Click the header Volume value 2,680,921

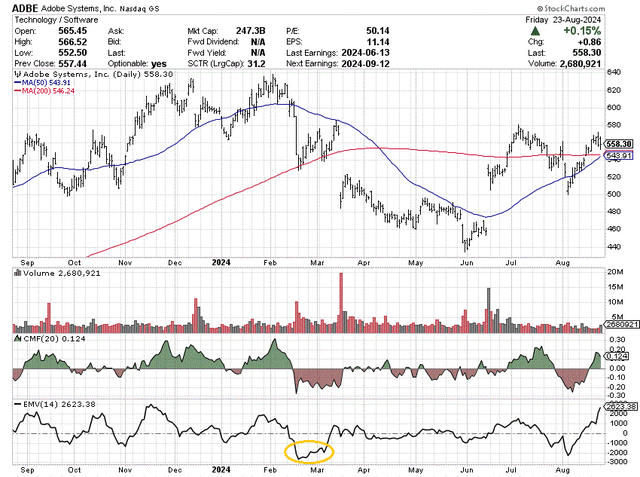click(580, 64)
